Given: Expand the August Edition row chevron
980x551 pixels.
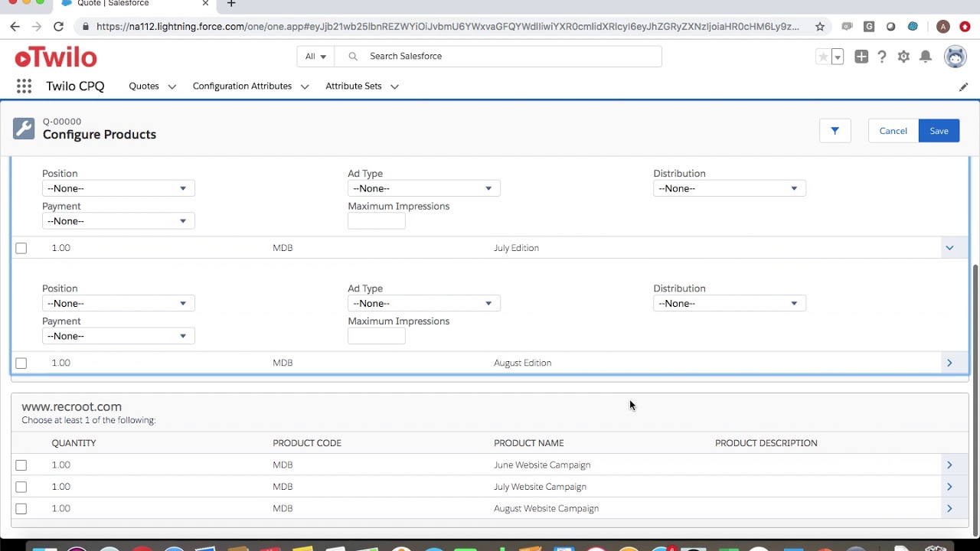Looking at the screenshot, I should (x=949, y=363).
